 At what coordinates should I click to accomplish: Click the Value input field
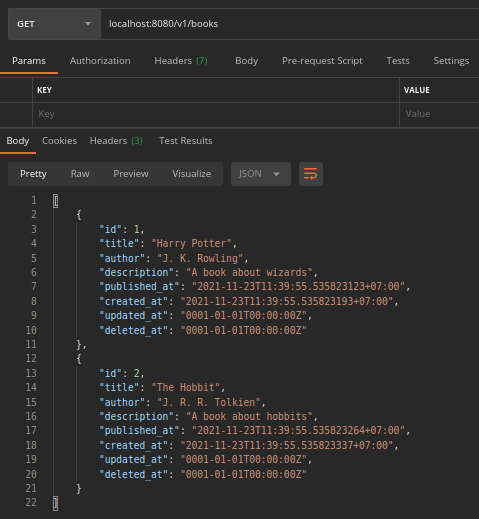[439, 114]
